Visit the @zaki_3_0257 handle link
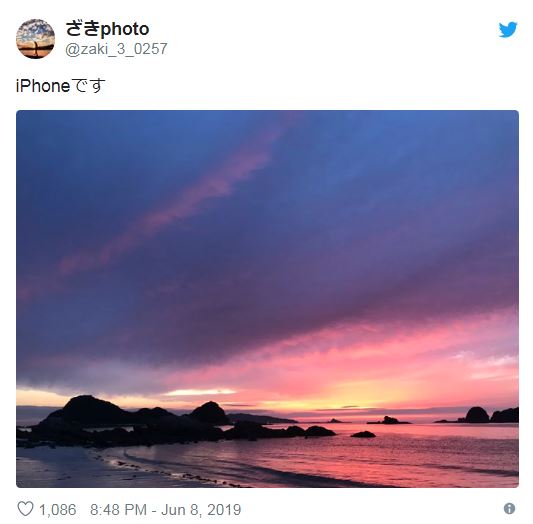The height and width of the screenshot is (524, 533). pos(116,49)
